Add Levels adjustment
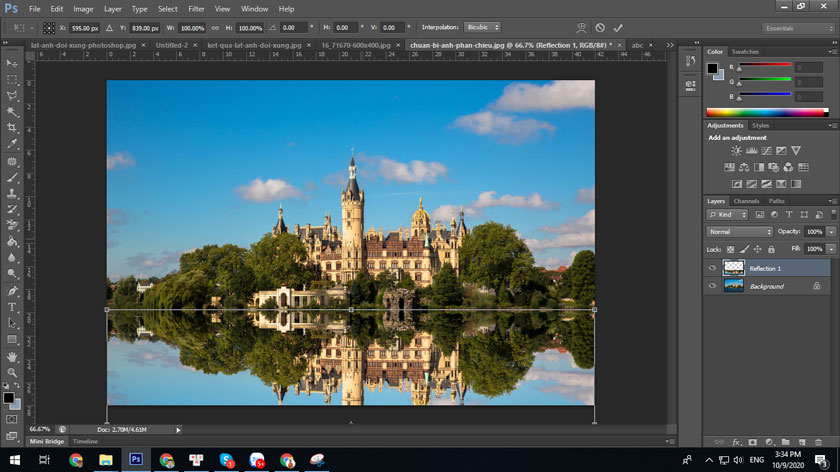Viewport: 840px width, 472px height. tap(752, 151)
